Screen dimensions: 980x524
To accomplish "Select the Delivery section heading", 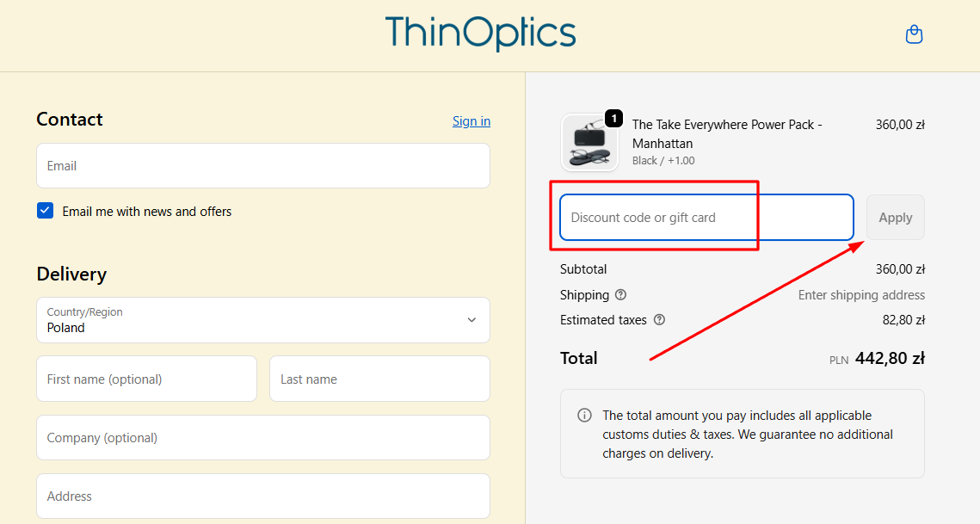I will tap(71, 274).
